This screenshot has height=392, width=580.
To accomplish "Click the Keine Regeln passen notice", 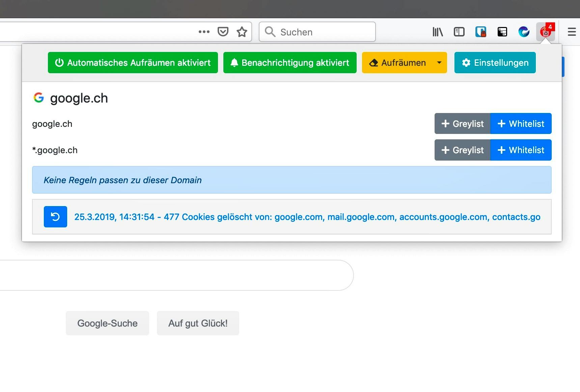I will click(x=292, y=180).
